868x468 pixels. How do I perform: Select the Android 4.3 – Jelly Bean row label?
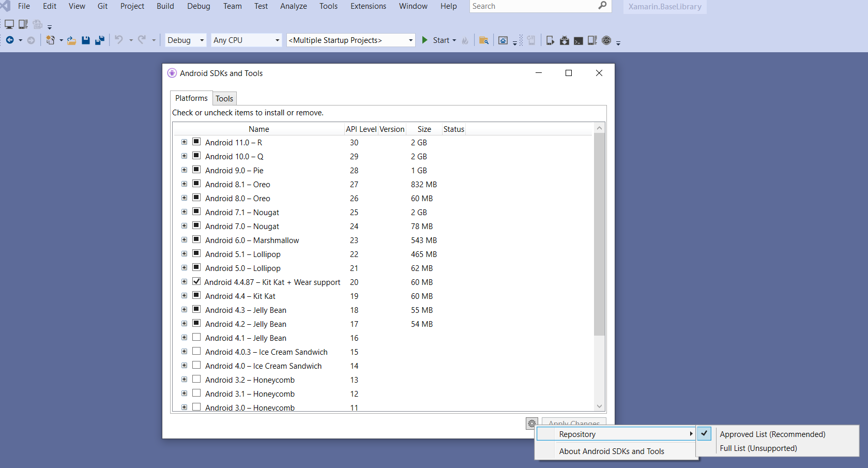point(246,310)
